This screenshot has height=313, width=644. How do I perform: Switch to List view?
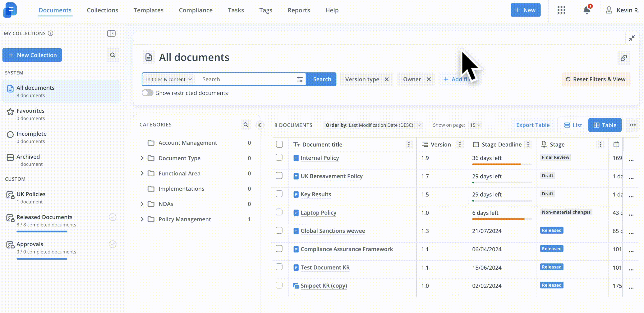coord(573,125)
